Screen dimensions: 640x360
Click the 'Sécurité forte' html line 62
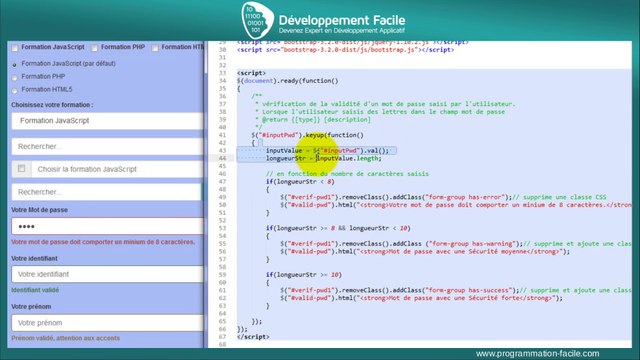tap(421, 298)
